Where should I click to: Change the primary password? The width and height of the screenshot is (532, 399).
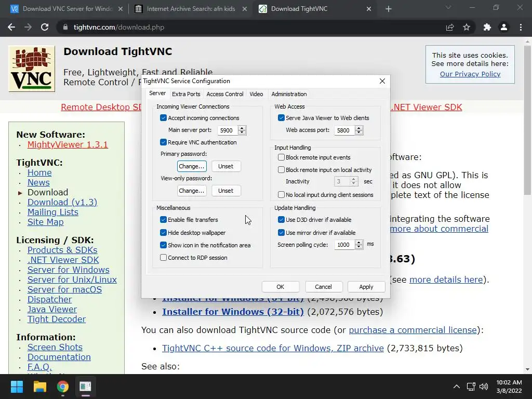pyautogui.click(x=192, y=166)
